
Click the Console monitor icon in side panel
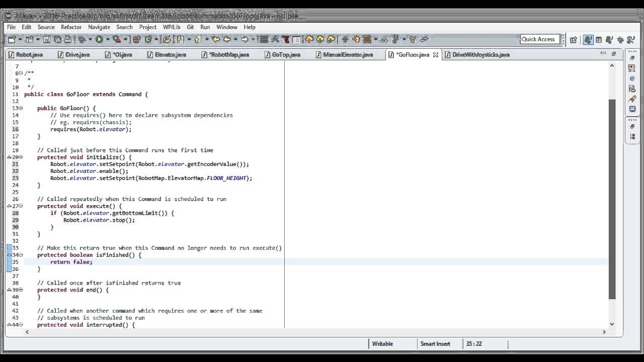pos(632,109)
